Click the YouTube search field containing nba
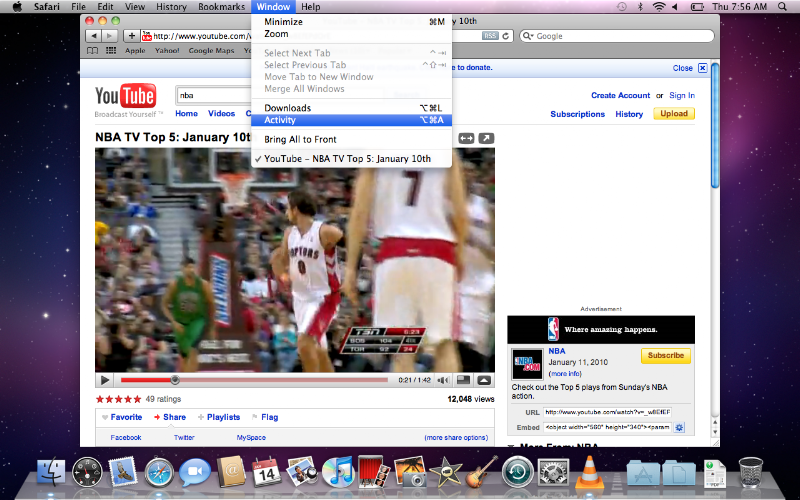The height and width of the screenshot is (500, 800). point(214,95)
